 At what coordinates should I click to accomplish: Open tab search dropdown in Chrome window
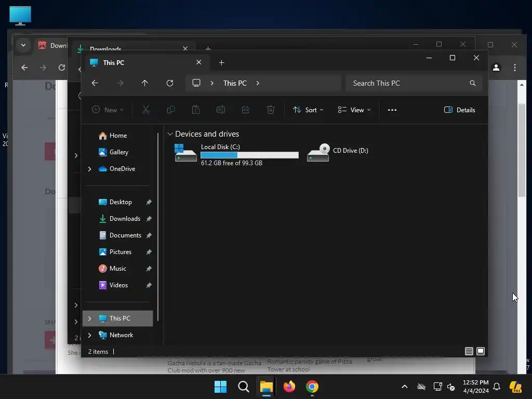coord(23,45)
